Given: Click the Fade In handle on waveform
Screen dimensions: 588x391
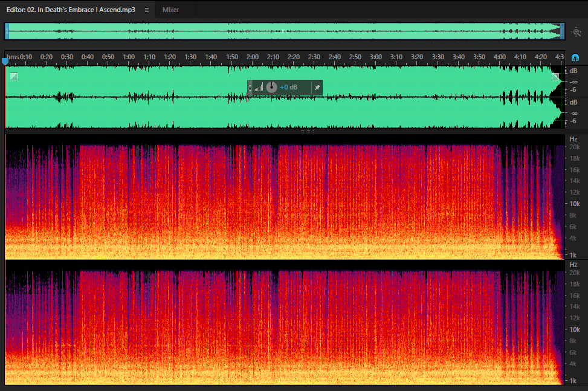Looking at the screenshot, I should pos(14,77).
